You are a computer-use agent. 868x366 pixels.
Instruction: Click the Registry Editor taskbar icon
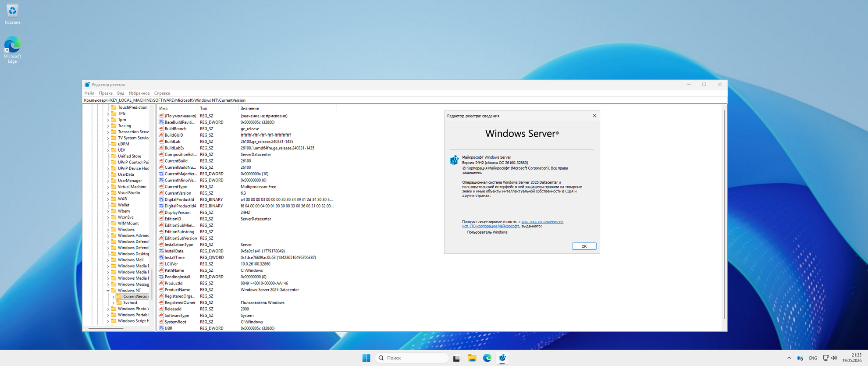click(502, 358)
